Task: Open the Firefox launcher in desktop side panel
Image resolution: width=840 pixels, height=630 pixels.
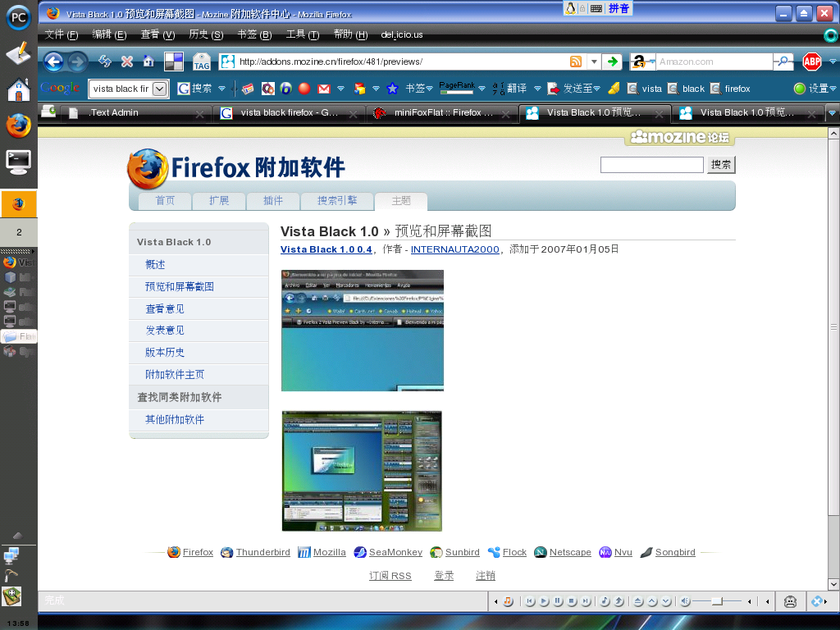Action: (x=18, y=126)
